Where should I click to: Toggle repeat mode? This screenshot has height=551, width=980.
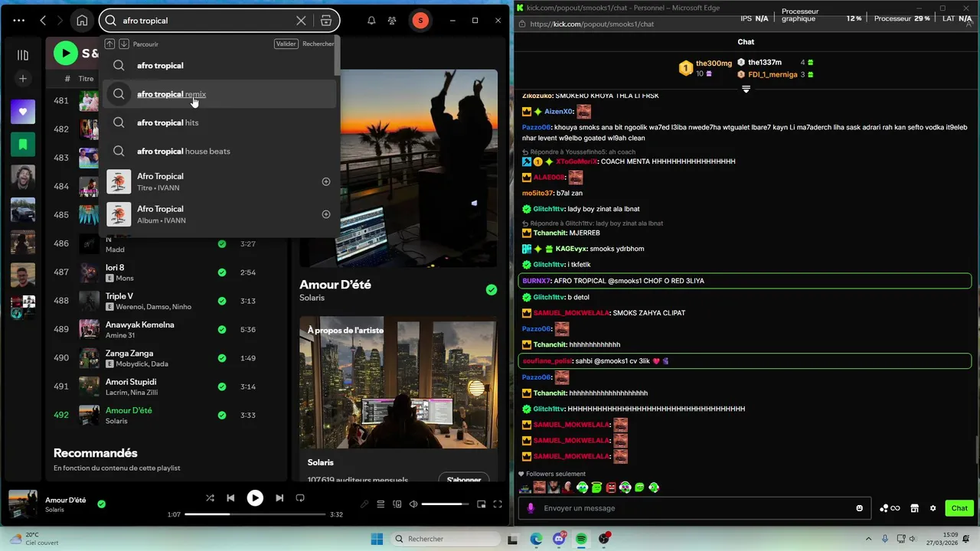click(300, 498)
